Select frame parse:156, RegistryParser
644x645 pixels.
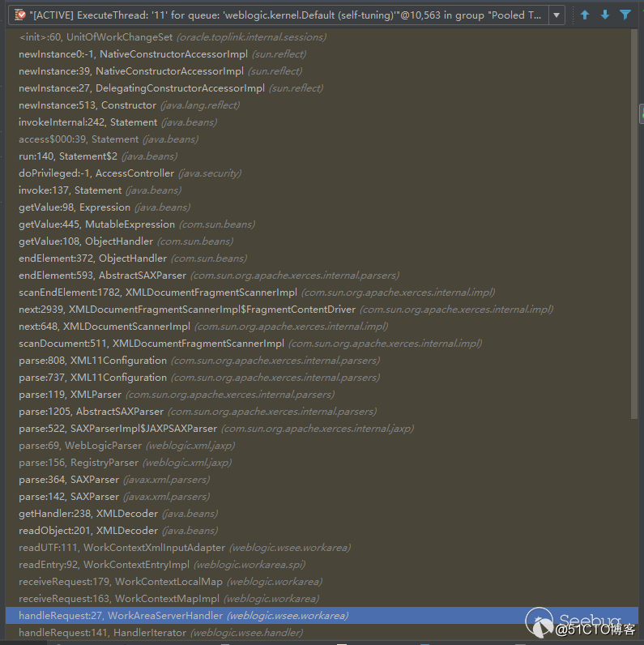(322, 463)
